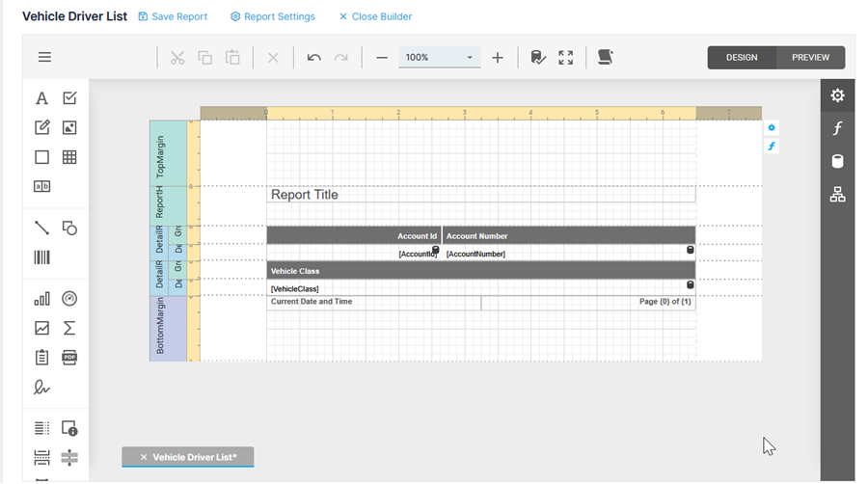868x484 pixels.
Task: Click Save Report
Action: click(x=173, y=16)
